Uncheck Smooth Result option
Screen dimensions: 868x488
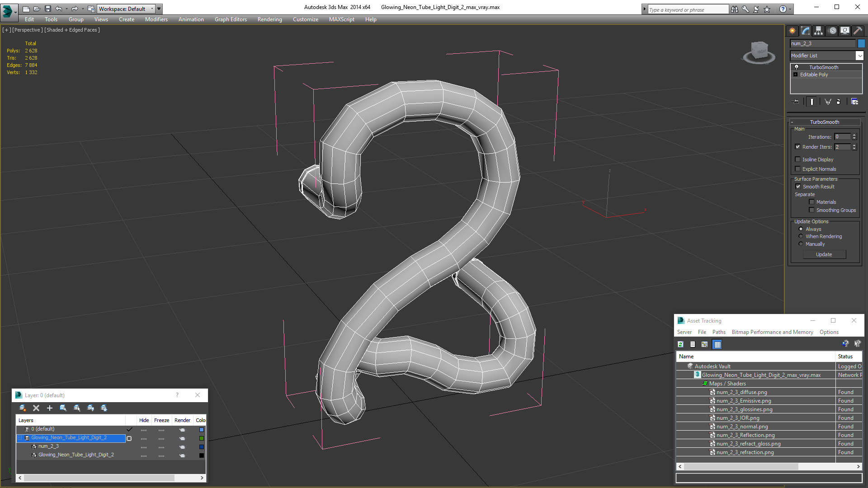798,187
